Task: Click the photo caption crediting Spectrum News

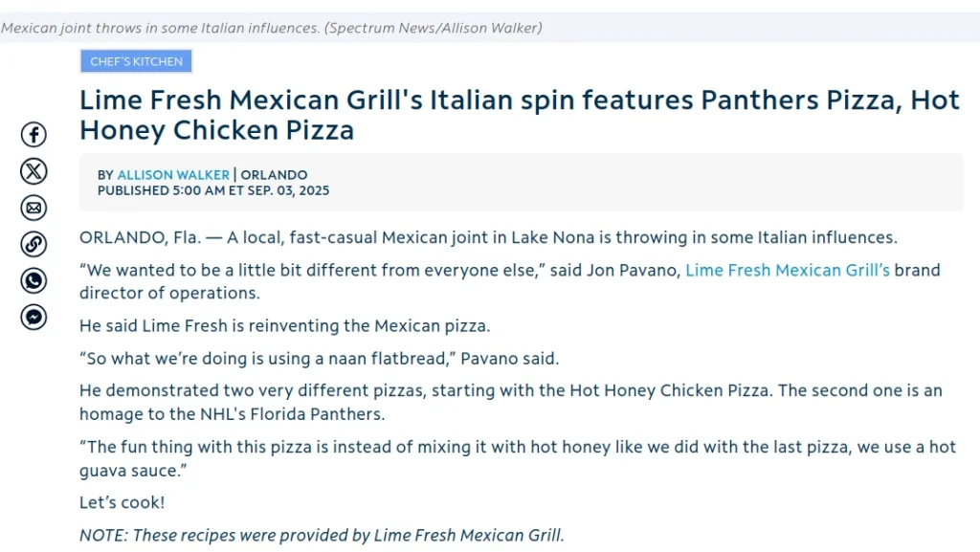Action: pos(272,28)
